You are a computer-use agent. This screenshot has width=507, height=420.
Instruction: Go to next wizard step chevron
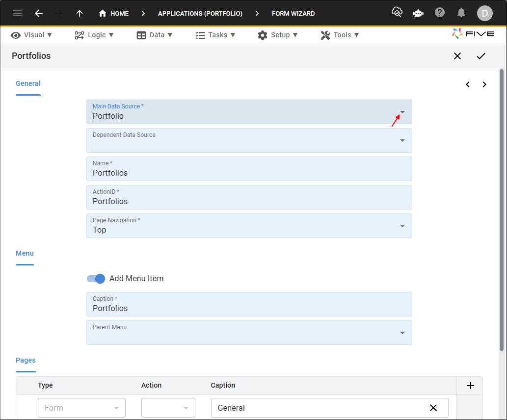pyautogui.click(x=484, y=84)
